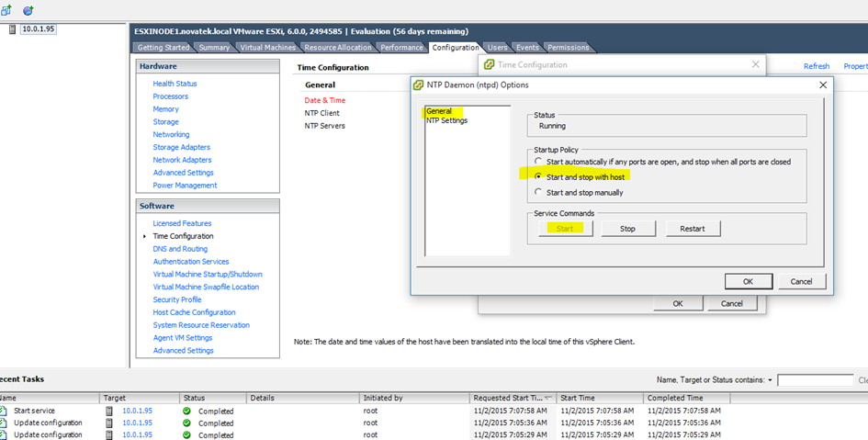
Task: Open System Resource Reservation link
Action: [x=201, y=325]
